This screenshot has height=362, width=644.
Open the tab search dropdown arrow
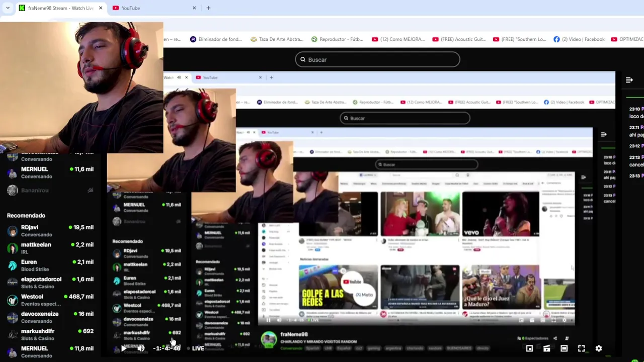pyautogui.click(x=8, y=8)
